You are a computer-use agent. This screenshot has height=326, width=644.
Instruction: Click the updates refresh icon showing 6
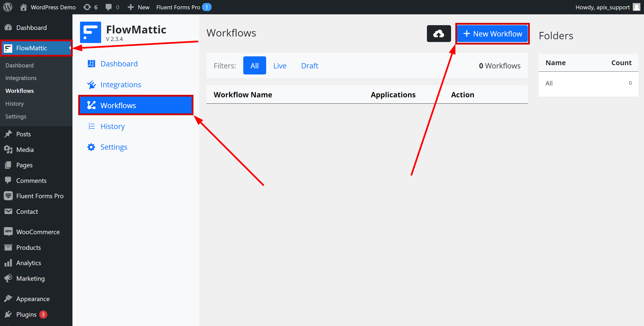click(87, 7)
